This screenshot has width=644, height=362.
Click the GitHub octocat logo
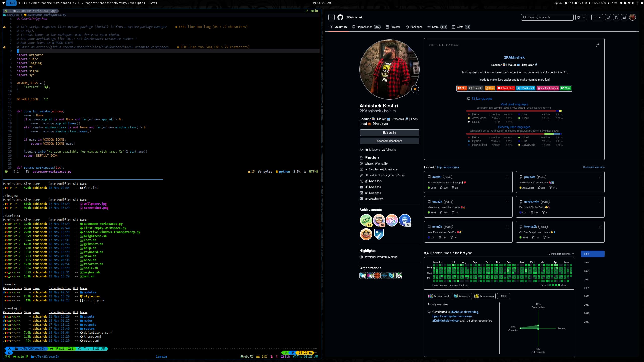click(x=340, y=17)
